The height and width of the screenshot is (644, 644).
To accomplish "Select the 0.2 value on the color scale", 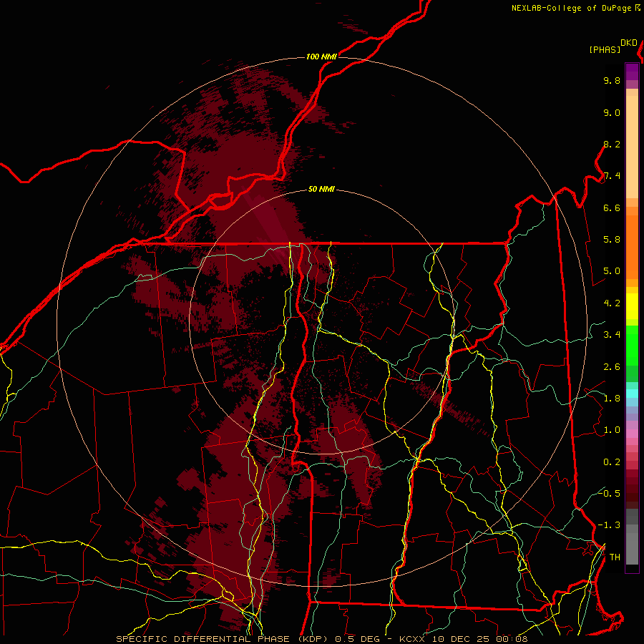I will point(612,462).
